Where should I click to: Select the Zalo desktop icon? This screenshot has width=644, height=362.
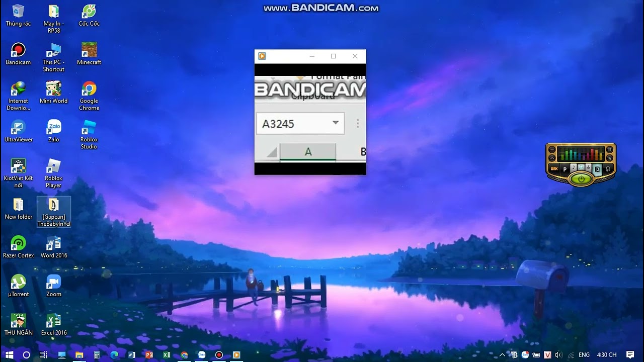(53, 131)
